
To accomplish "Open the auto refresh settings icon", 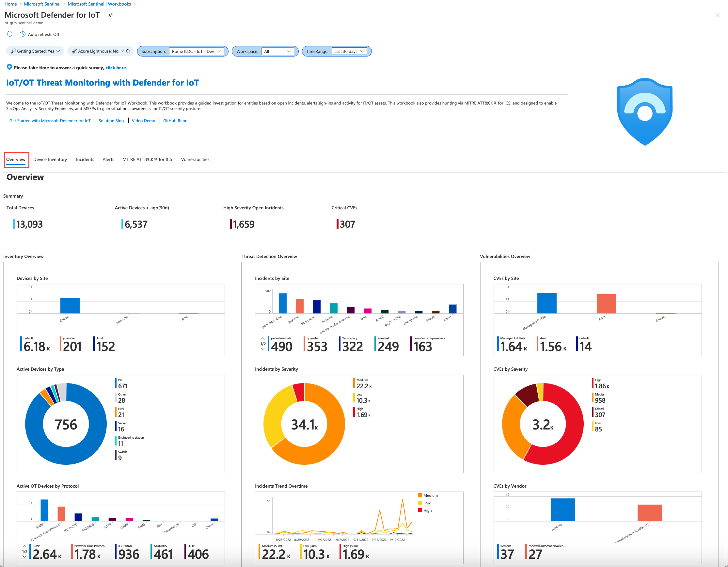I will (x=23, y=34).
